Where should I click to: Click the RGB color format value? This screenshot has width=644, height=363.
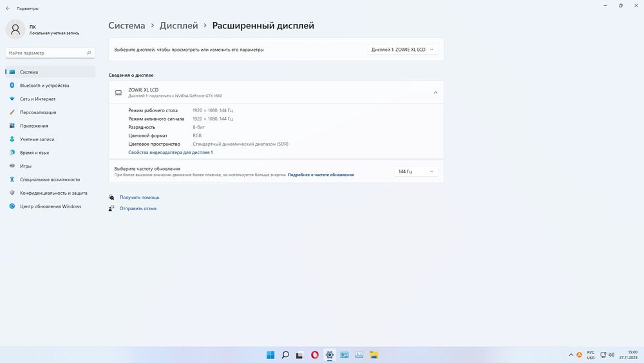(x=197, y=135)
